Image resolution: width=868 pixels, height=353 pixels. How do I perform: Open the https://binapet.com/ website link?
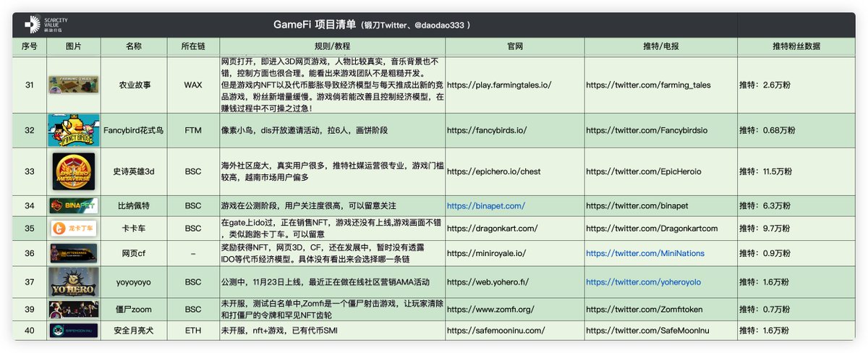tap(486, 206)
